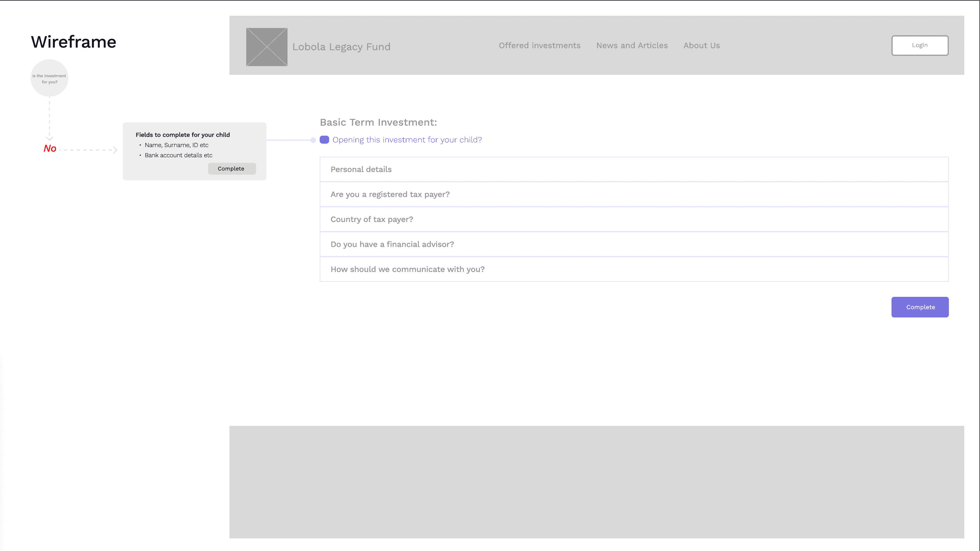
Task: Click the purple Complete button
Action: point(919,307)
